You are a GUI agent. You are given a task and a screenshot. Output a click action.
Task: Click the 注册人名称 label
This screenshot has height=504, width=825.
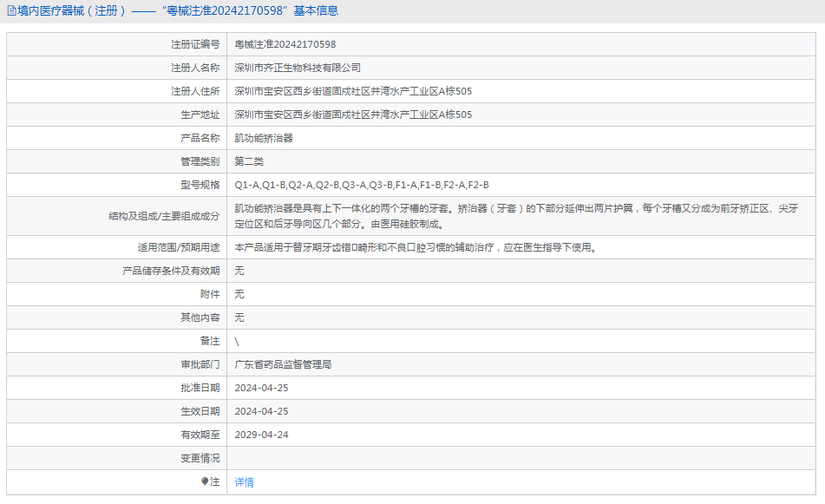[x=195, y=68]
